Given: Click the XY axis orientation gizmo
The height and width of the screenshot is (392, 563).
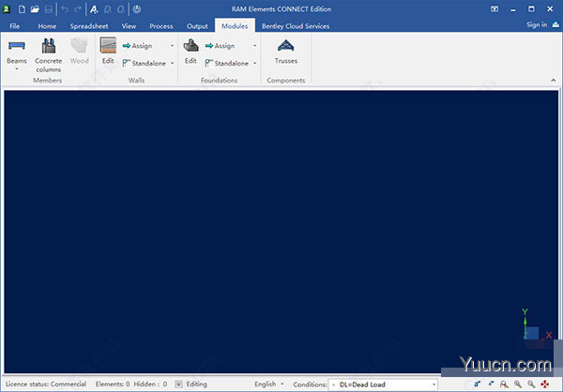Looking at the screenshot, I should [536, 324].
